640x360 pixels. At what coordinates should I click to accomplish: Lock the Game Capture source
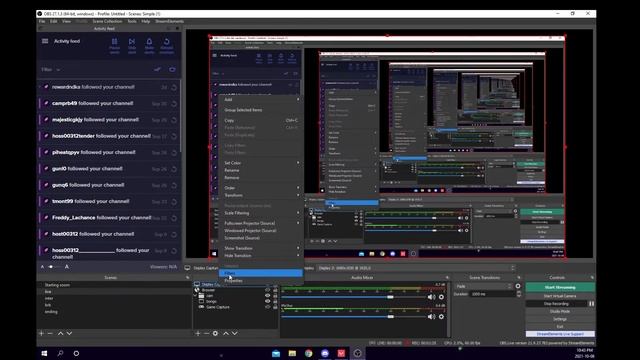(275, 307)
